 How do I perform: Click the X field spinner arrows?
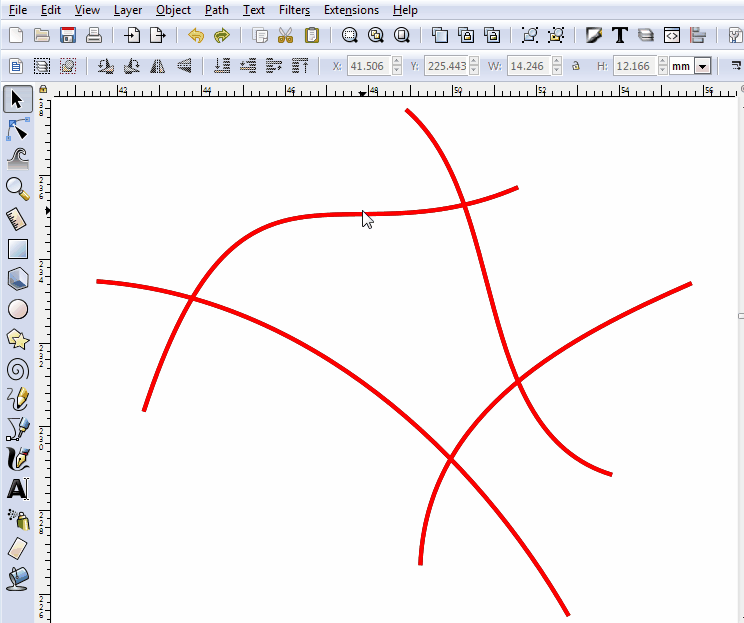point(397,66)
